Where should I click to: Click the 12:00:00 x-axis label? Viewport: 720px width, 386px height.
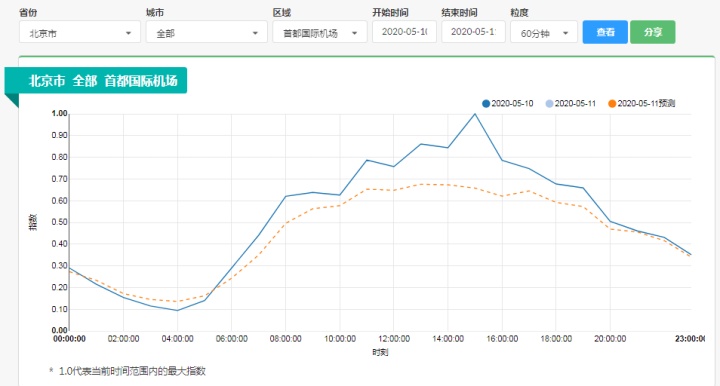tap(394, 339)
